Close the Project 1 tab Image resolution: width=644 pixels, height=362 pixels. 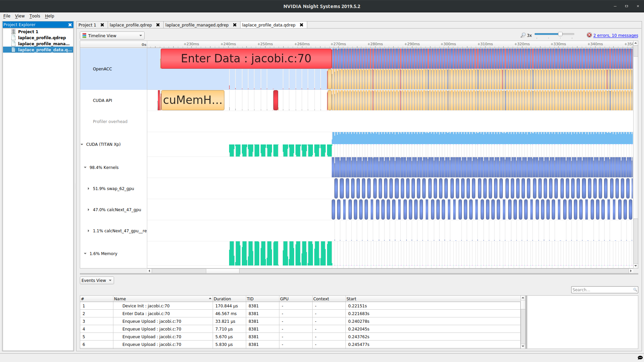(x=102, y=25)
